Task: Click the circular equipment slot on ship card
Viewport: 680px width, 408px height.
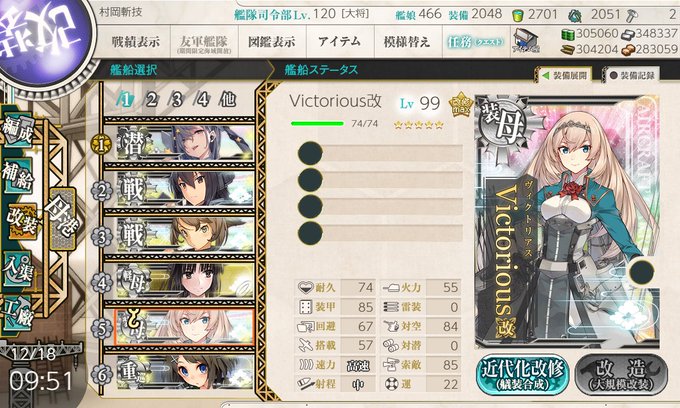Action: tap(642, 271)
